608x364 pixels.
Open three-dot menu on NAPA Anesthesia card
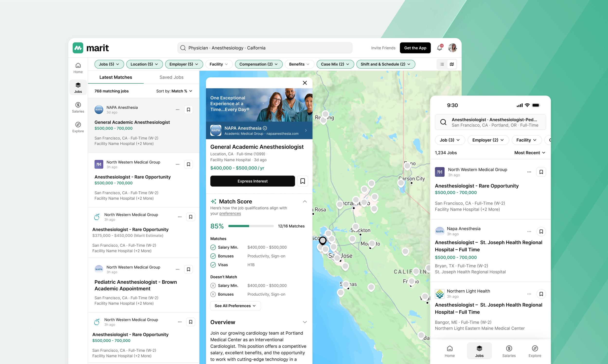pyautogui.click(x=178, y=110)
